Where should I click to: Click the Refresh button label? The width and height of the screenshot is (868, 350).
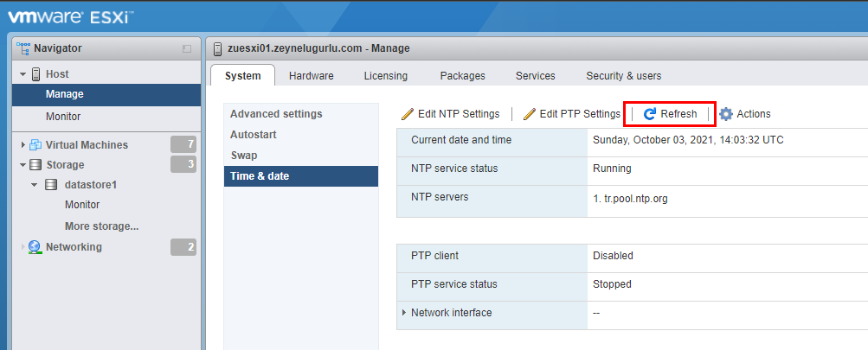[x=678, y=114]
